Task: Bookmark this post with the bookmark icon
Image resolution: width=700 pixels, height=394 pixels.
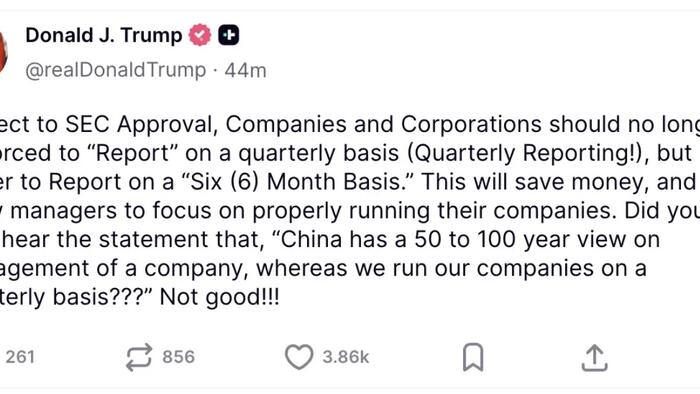Action: click(x=473, y=357)
